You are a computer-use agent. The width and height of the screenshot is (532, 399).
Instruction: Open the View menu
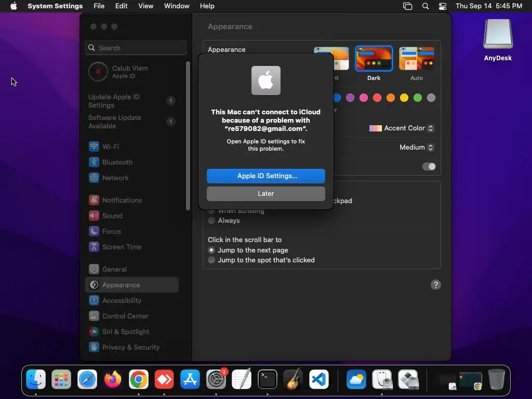[x=145, y=6]
